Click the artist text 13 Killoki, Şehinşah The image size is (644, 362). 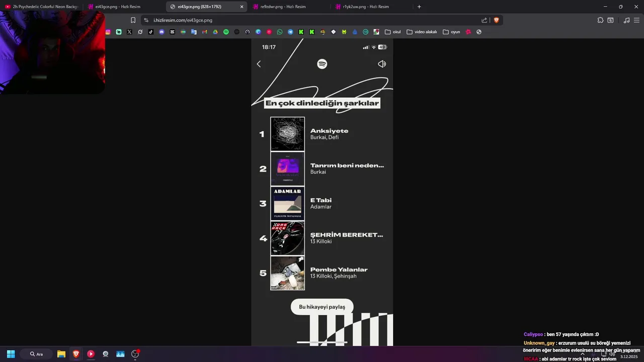[x=333, y=276]
